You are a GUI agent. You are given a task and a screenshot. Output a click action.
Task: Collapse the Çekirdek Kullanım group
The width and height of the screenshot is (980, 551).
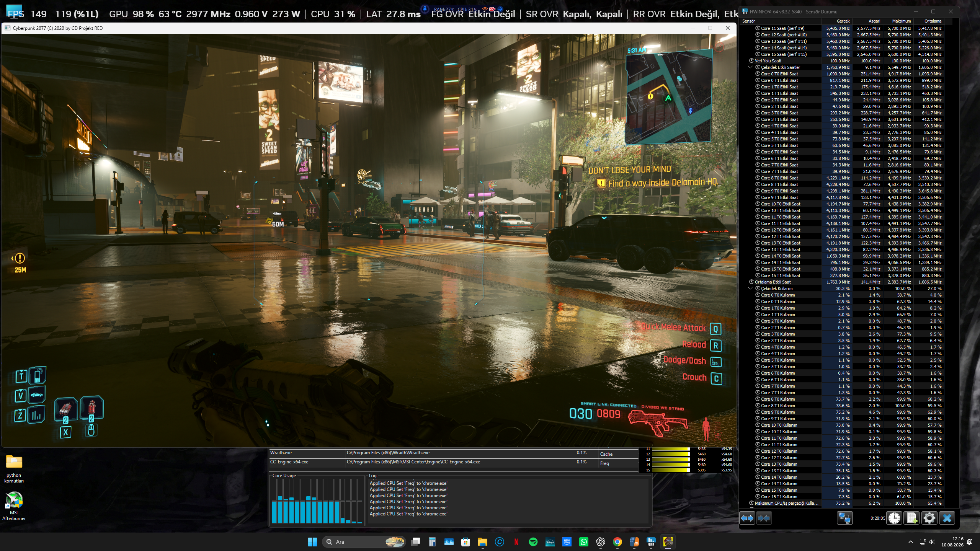tap(750, 289)
